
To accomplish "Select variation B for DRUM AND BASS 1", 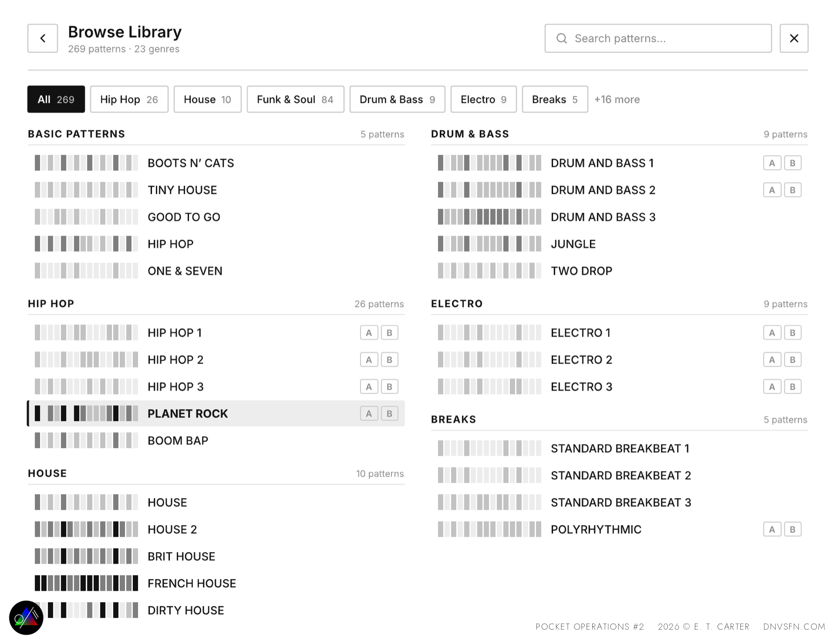I will (793, 163).
